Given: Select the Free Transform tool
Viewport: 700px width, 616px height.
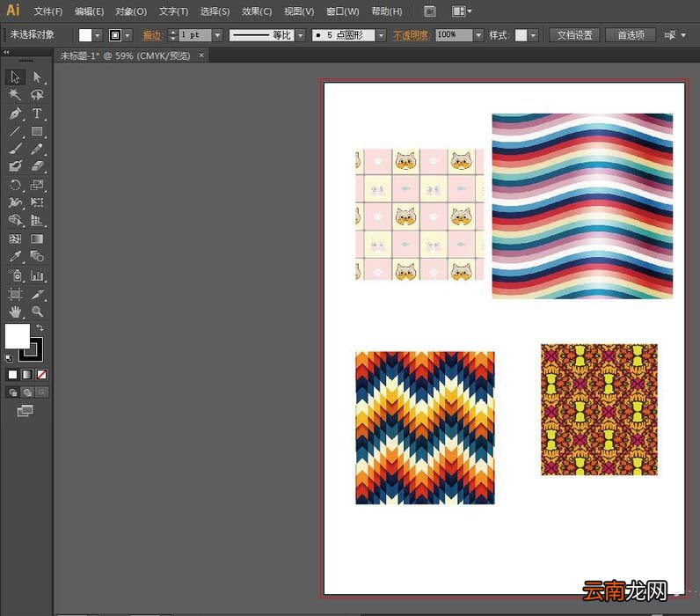Looking at the screenshot, I should [x=37, y=202].
